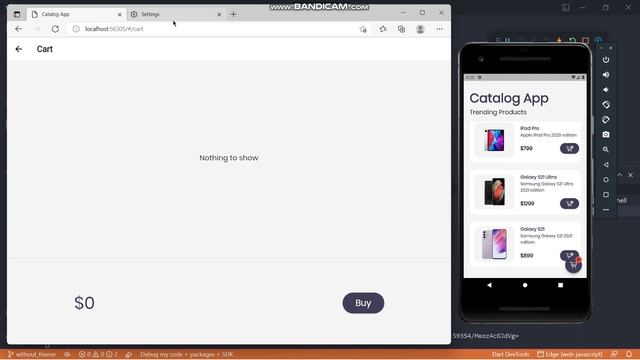
Task: Click the $799 price on phone
Action: pos(526,149)
